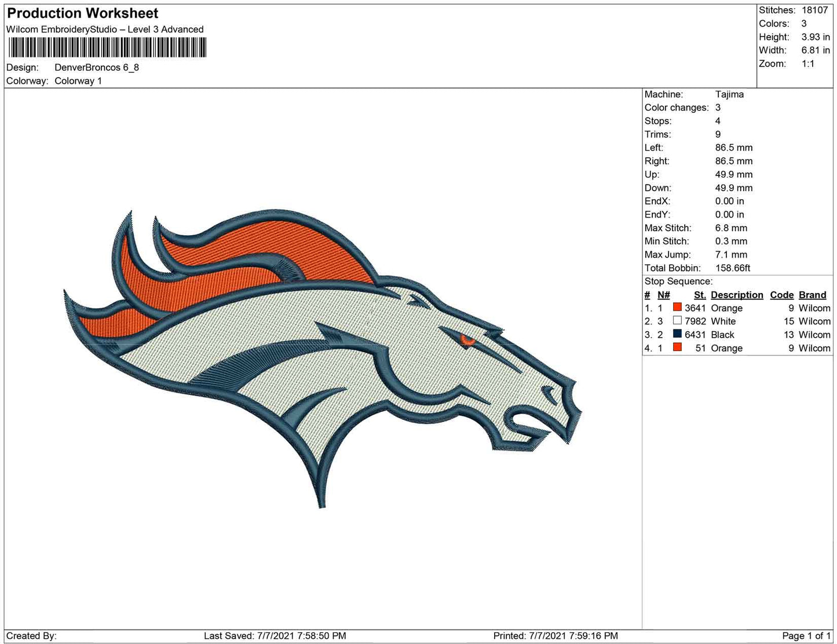Click the orange swatch in stop sequence row 4
Image resolution: width=837 pixels, height=644 pixels.
tap(676, 348)
